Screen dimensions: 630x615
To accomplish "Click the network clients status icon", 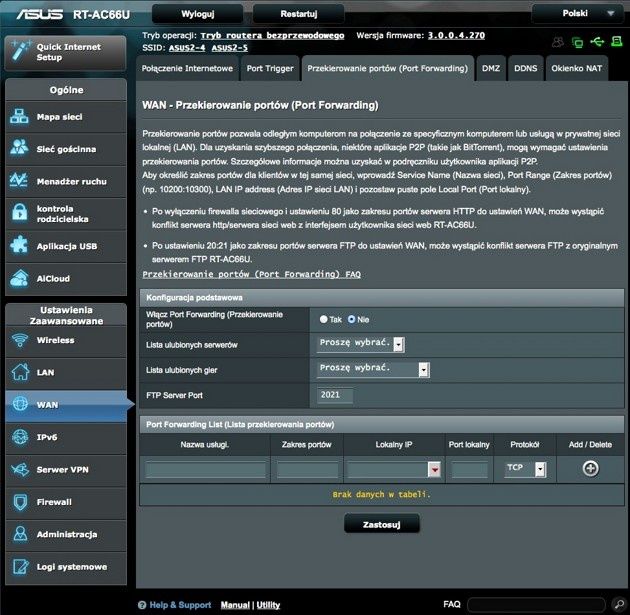I will pos(577,42).
